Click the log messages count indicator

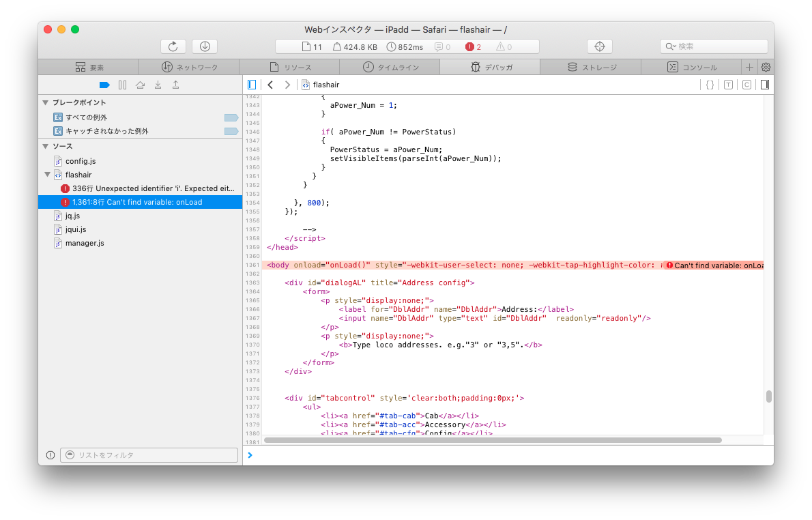[442, 47]
